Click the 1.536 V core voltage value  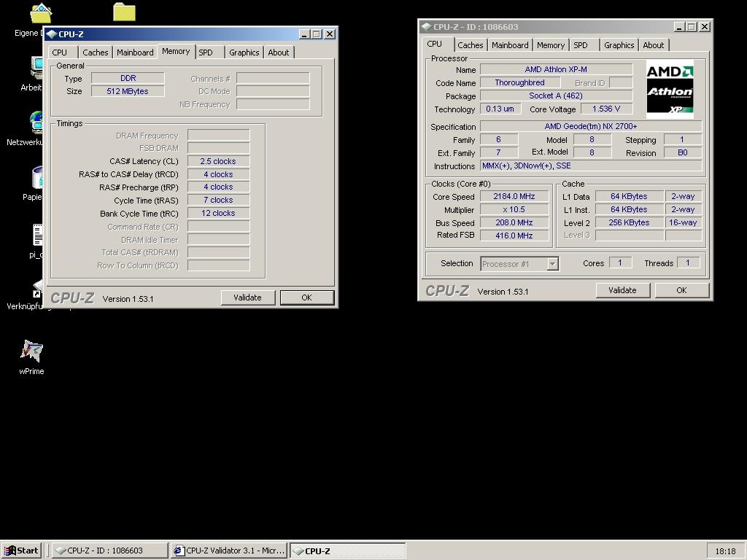click(606, 109)
